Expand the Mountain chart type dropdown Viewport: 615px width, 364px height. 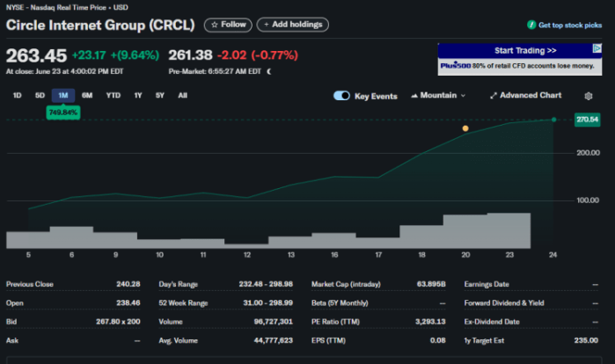click(438, 96)
